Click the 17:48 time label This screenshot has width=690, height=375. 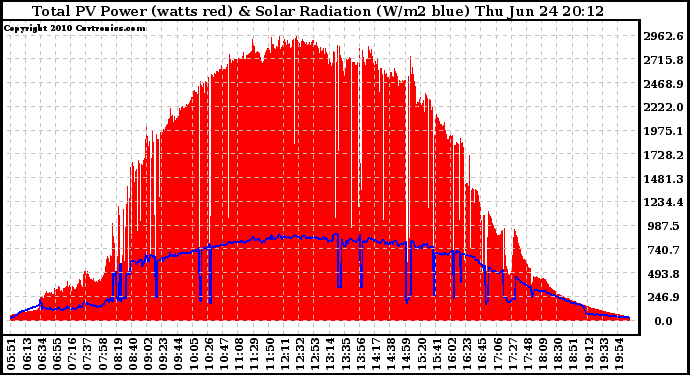coord(529,354)
